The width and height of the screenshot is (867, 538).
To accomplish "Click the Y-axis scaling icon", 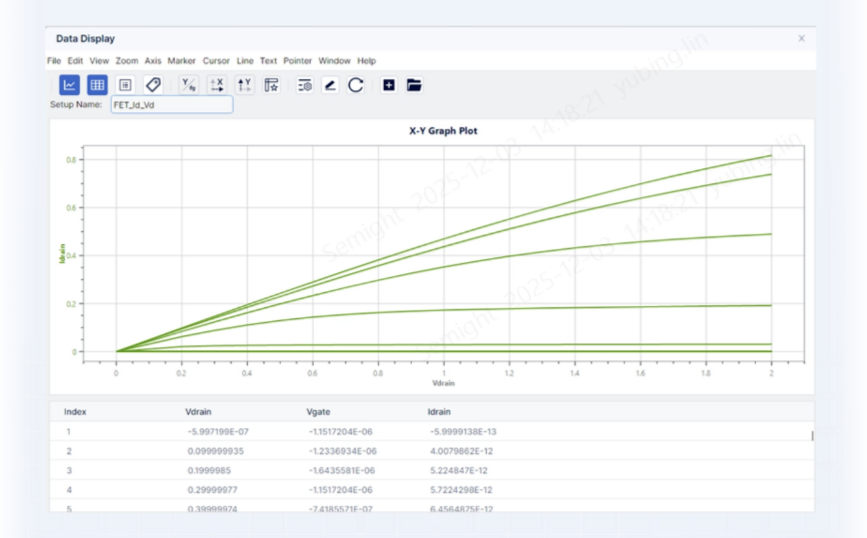I will [x=244, y=85].
